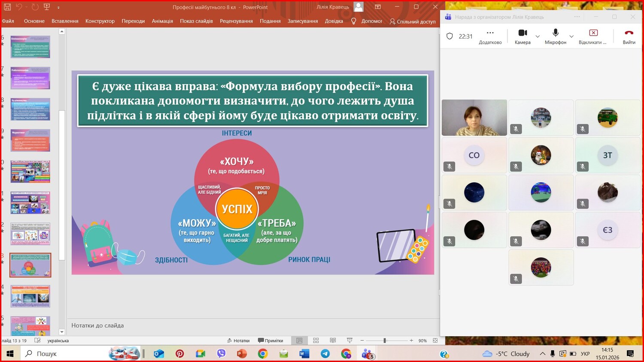Expand camera options dropdown arrow
The height and width of the screenshot is (362, 644).
[538, 36]
